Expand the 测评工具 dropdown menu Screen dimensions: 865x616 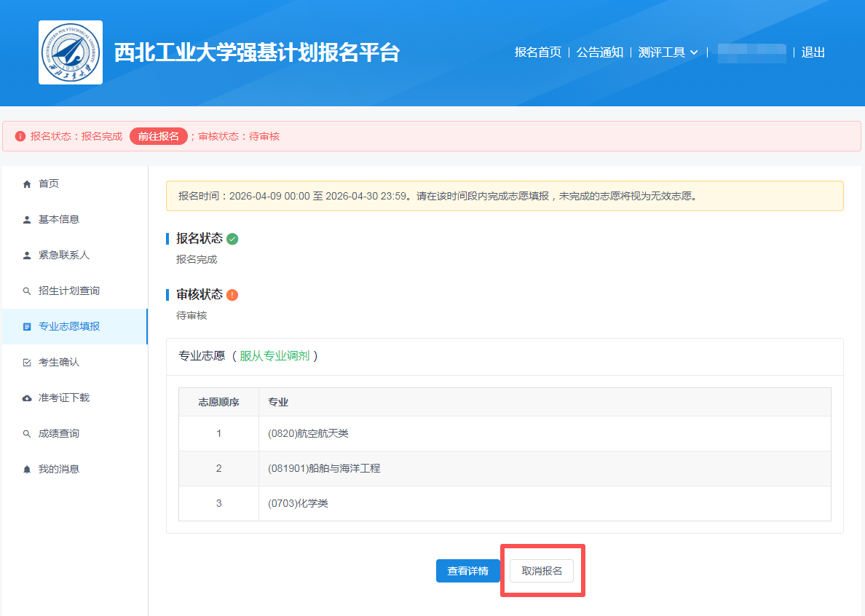[x=668, y=52]
